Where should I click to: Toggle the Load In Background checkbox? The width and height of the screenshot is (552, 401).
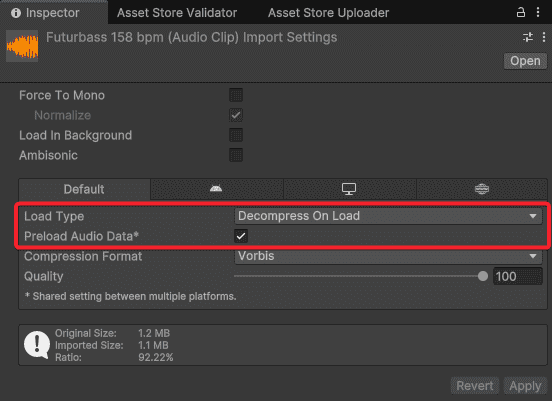click(x=236, y=135)
